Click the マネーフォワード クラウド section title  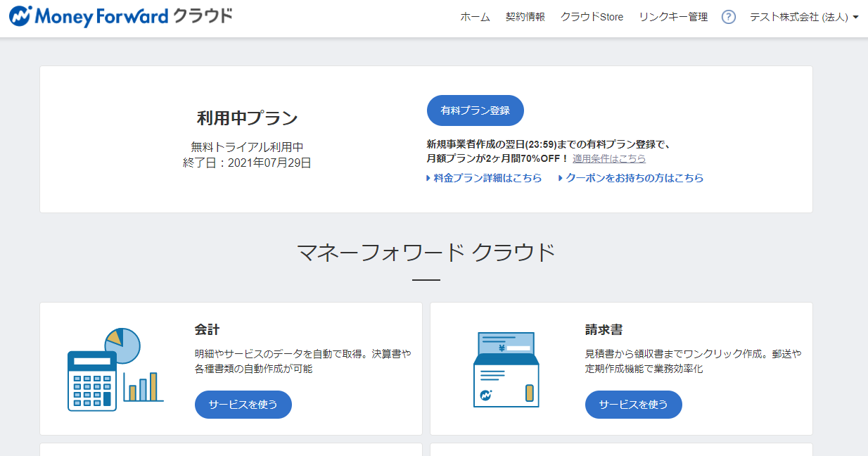coord(426,252)
